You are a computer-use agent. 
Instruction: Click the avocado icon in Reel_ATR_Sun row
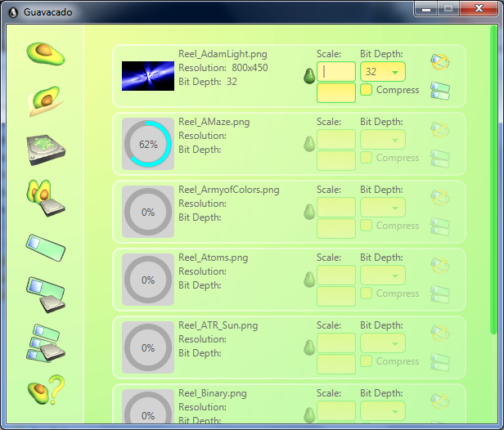[309, 347]
